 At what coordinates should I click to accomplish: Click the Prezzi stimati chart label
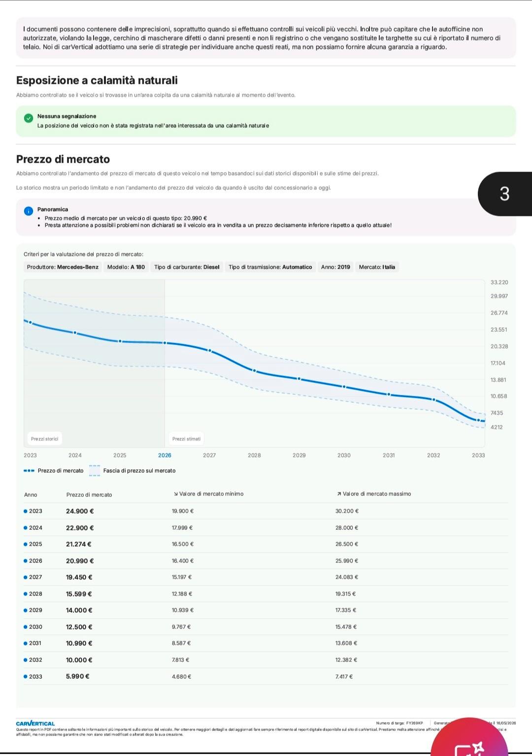(186, 439)
